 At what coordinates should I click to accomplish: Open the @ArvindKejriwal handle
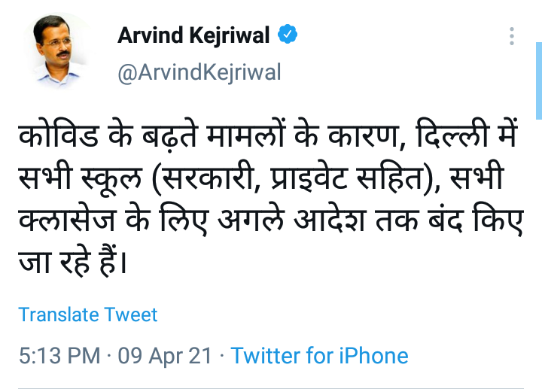tap(199, 72)
